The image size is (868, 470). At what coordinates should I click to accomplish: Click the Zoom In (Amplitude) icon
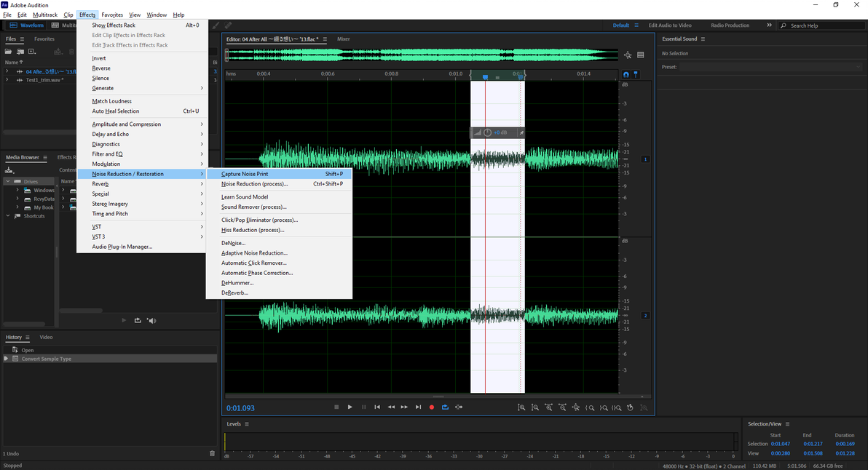tap(521, 407)
